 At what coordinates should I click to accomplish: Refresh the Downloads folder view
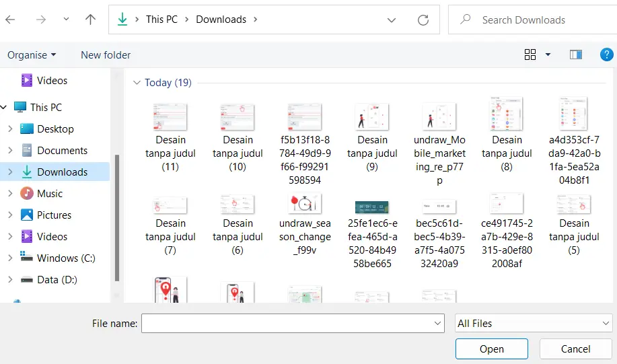click(x=423, y=20)
